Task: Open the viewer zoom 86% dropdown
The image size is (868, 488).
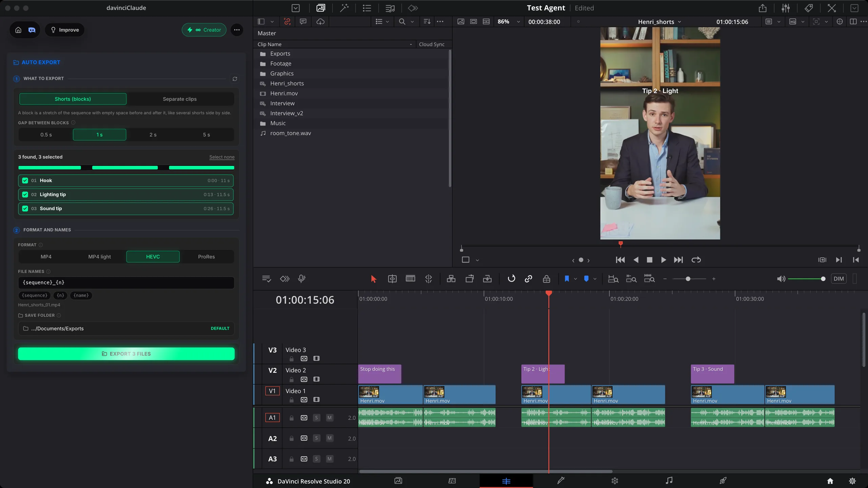Action: [x=508, y=22]
